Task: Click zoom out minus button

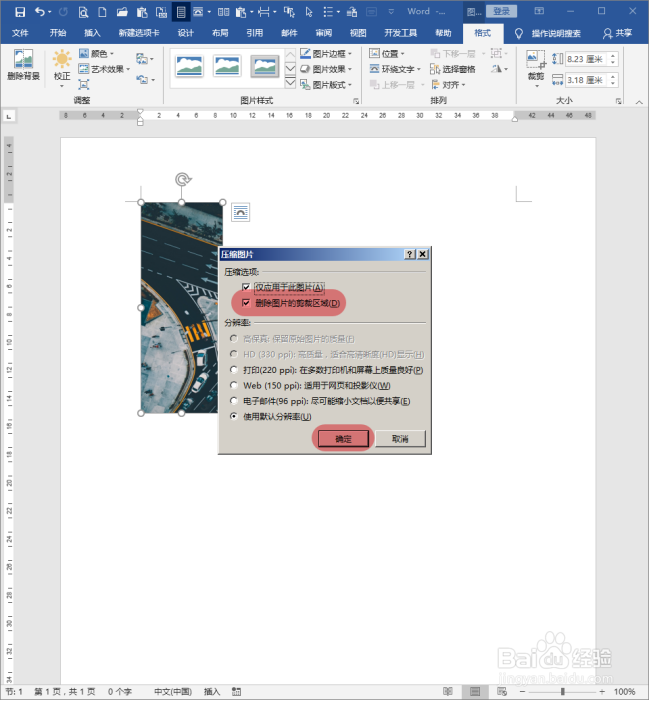Action: 522,692
